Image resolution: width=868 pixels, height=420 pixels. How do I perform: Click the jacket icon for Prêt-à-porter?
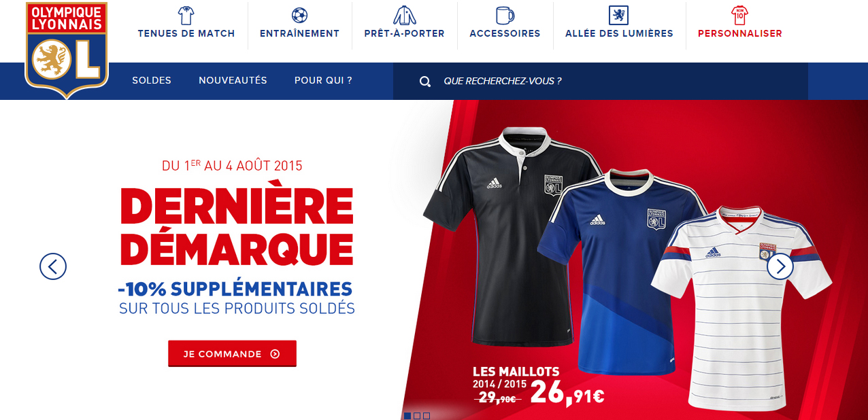(x=404, y=15)
